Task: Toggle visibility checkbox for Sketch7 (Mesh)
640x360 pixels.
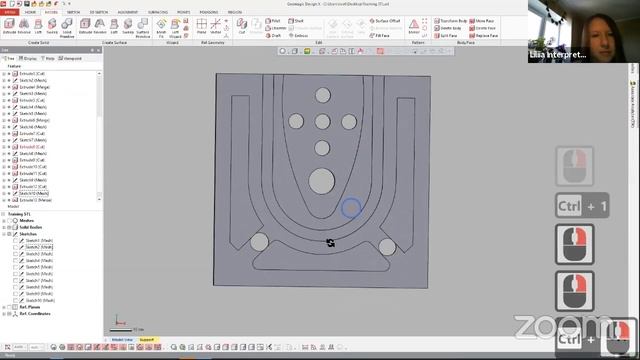Action: (x=16, y=280)
